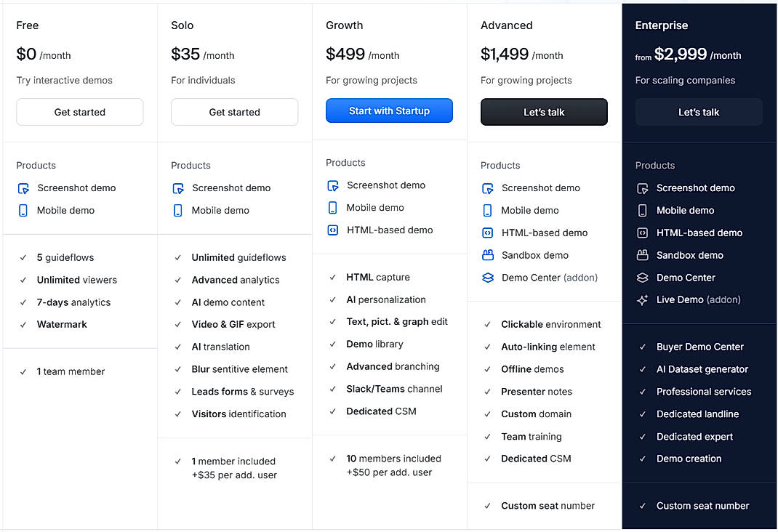This screenshot has width=778, height=532.
Task: Click the checkmark beside Custom seat number in Enterprise
Action: click(x=641, y=506)
